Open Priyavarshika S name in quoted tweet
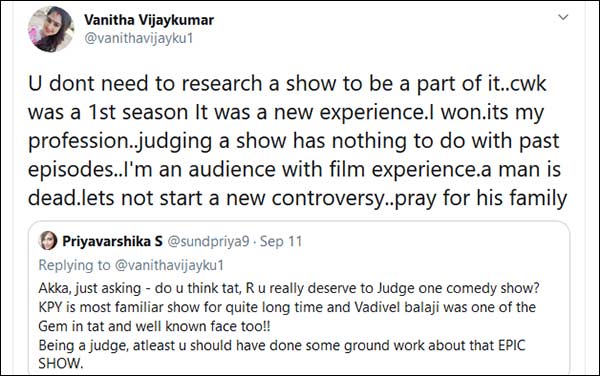Image resolution: width=600 pixels, height=376 pixels. [112, 241]
